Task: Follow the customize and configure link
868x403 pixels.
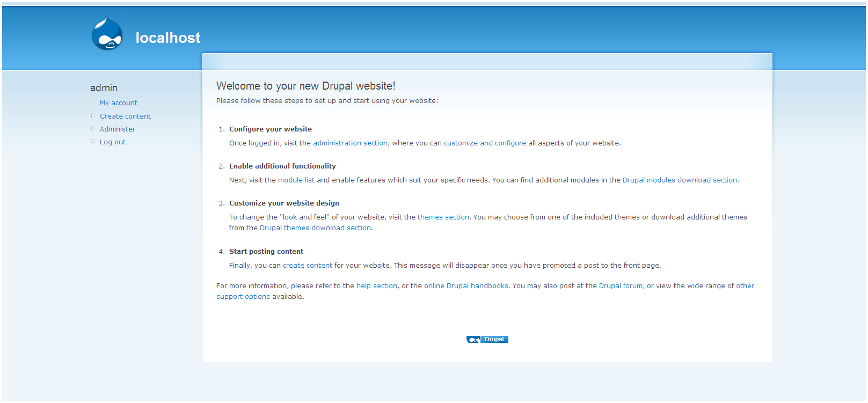Action: coord(485,143)
